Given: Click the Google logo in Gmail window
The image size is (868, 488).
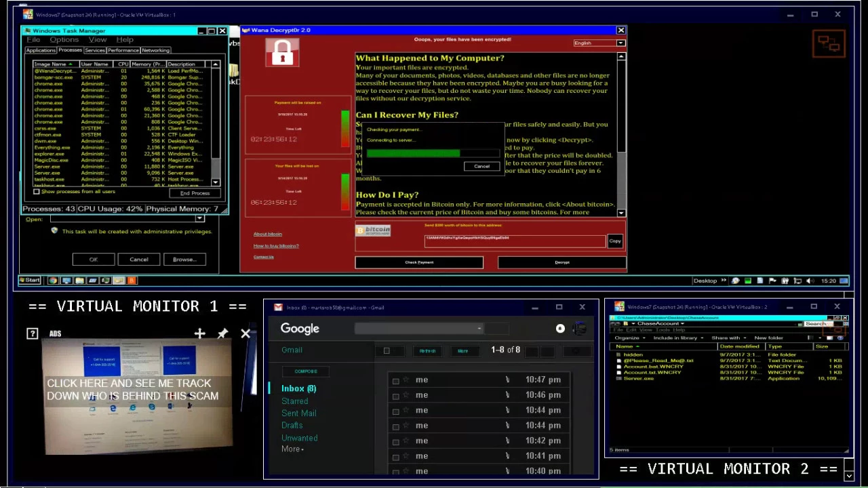Looking at the screenshot, I should 300,329.
